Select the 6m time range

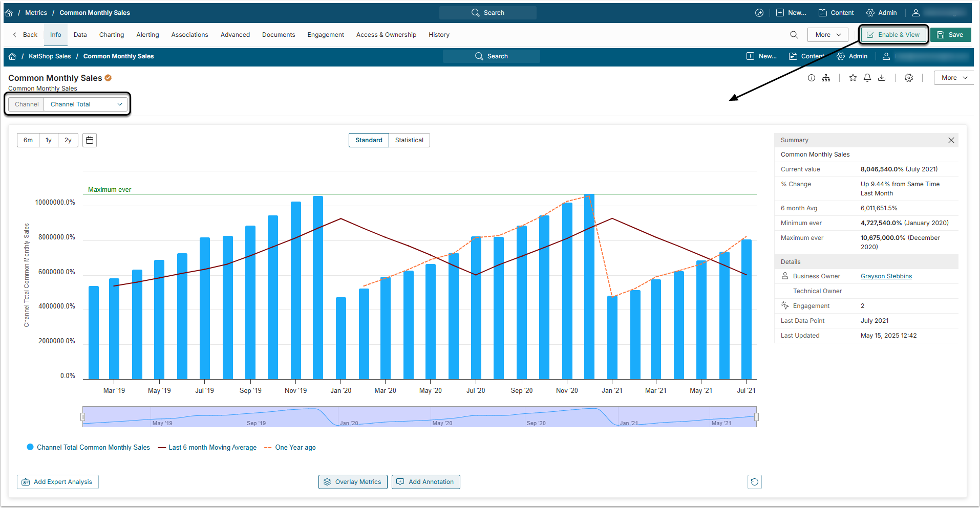click(28, 140)
